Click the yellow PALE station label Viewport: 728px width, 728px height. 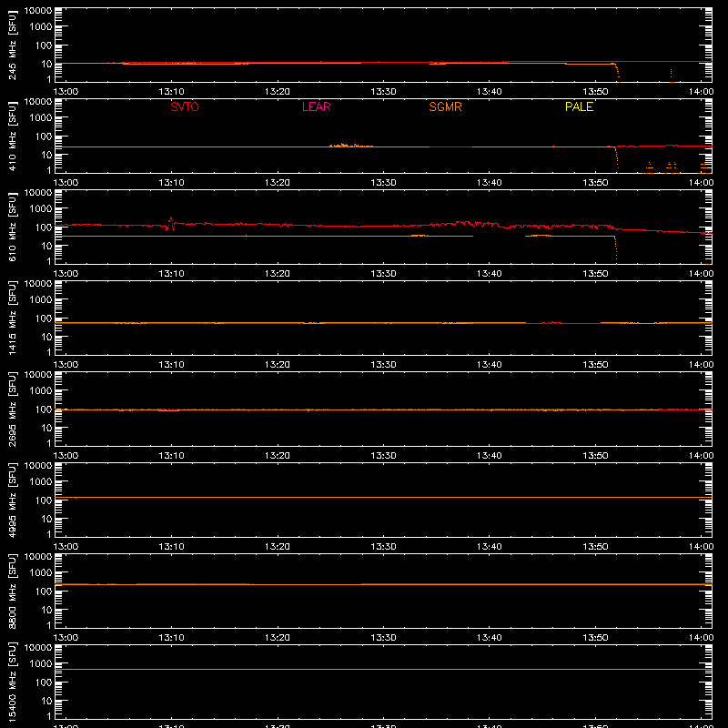tap(579, 106)
